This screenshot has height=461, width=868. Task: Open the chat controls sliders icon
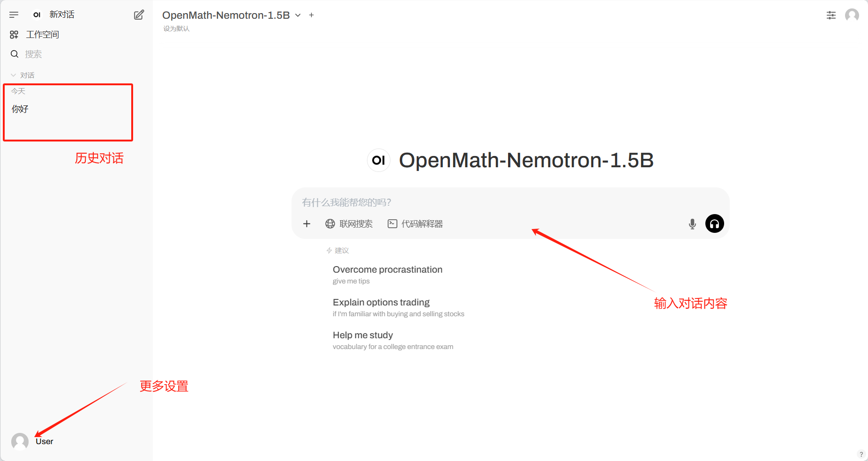831,15
